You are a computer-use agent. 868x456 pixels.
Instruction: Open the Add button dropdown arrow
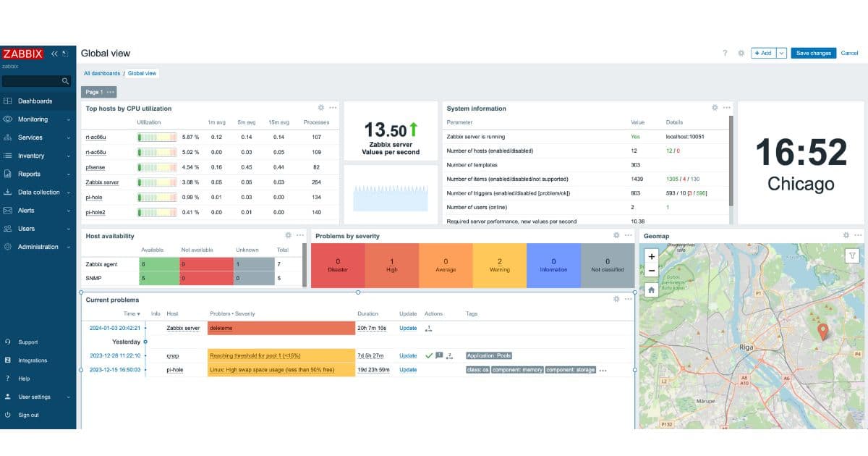(781, 53)
